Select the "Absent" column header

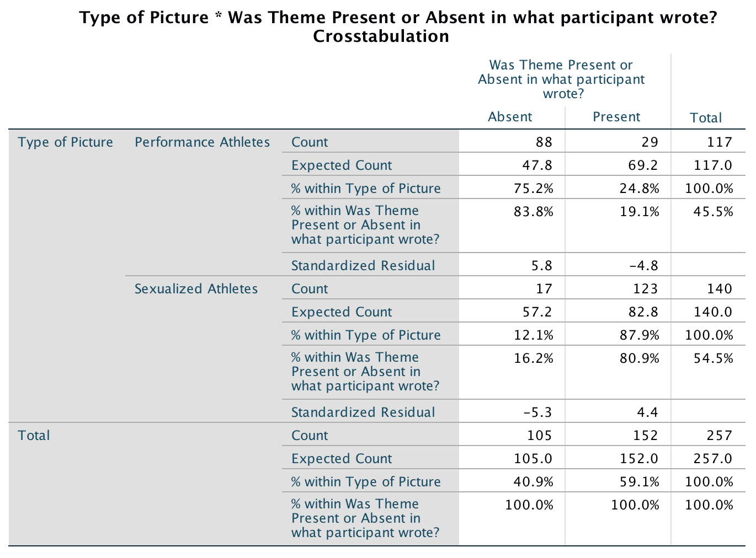point(510,117)
